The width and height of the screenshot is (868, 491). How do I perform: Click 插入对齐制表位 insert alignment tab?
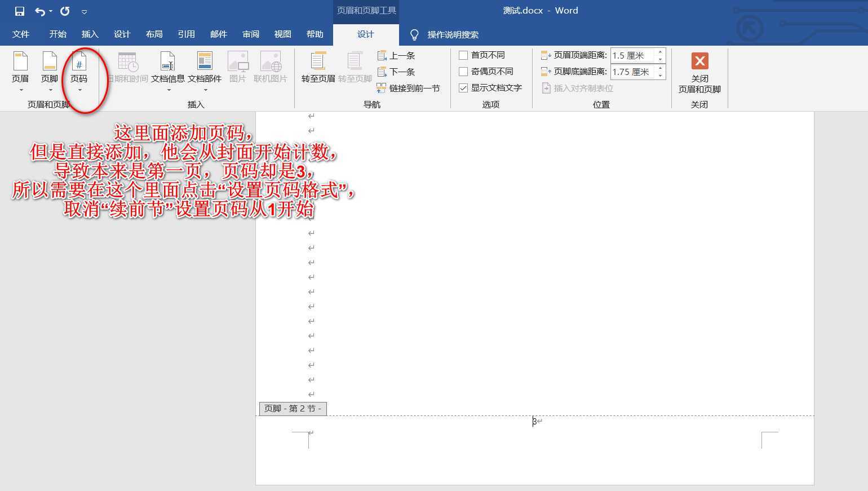point(578,89)
